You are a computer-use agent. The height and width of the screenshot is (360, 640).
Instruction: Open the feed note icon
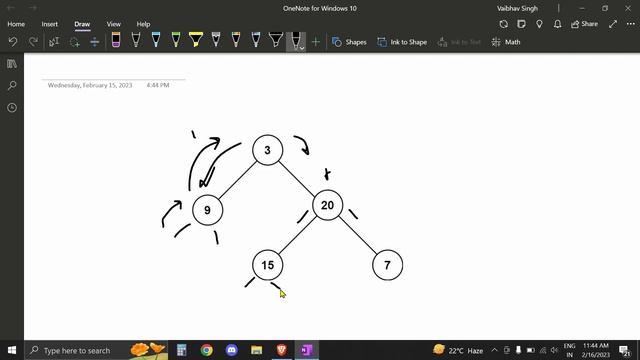pos(521,24)
